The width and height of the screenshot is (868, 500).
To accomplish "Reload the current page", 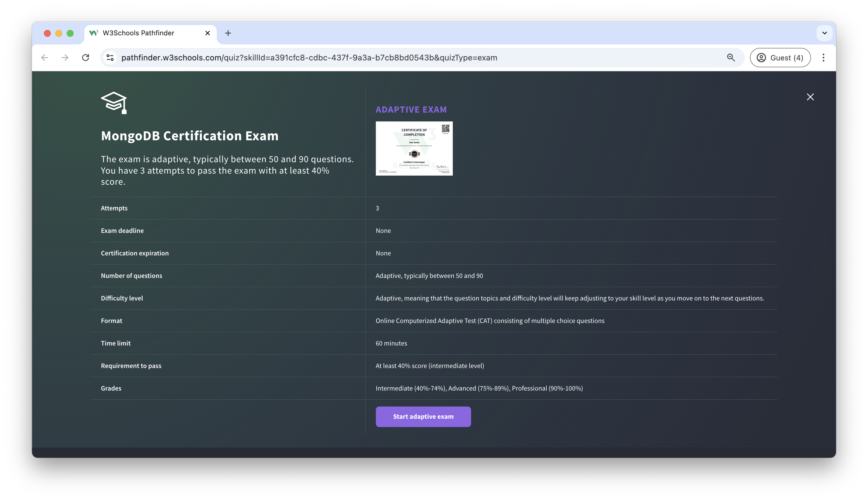I will pyautogui.click(x=86, y=58).
